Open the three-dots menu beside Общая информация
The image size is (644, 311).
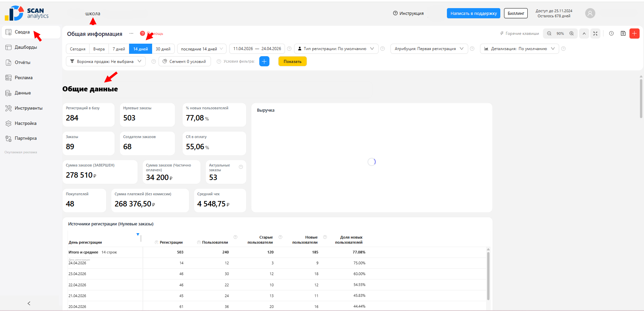pyautogui.click(x=132, y=34)
